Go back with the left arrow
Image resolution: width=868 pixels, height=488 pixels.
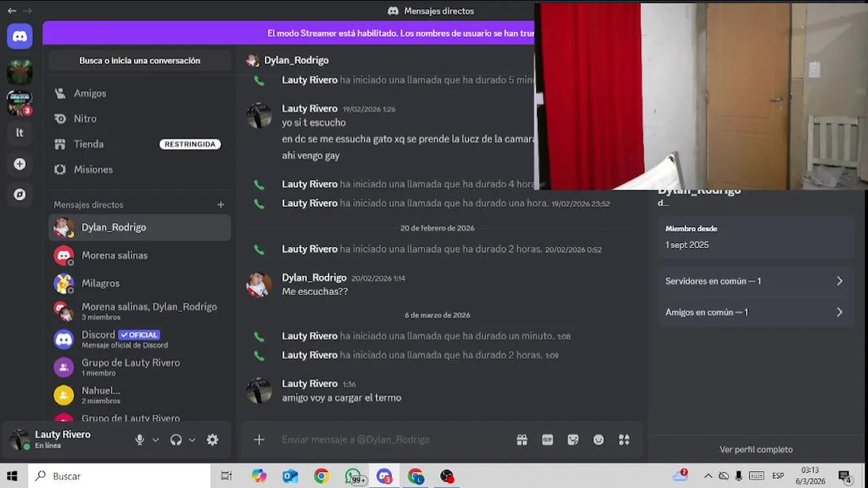pos(12,11)
